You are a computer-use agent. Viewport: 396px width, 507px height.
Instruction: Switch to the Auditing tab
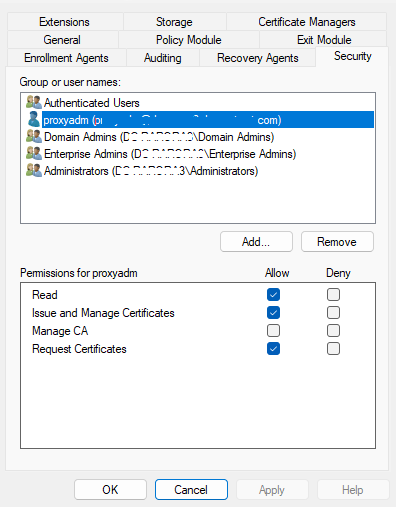pyautogui.click(x=163, y=58)
